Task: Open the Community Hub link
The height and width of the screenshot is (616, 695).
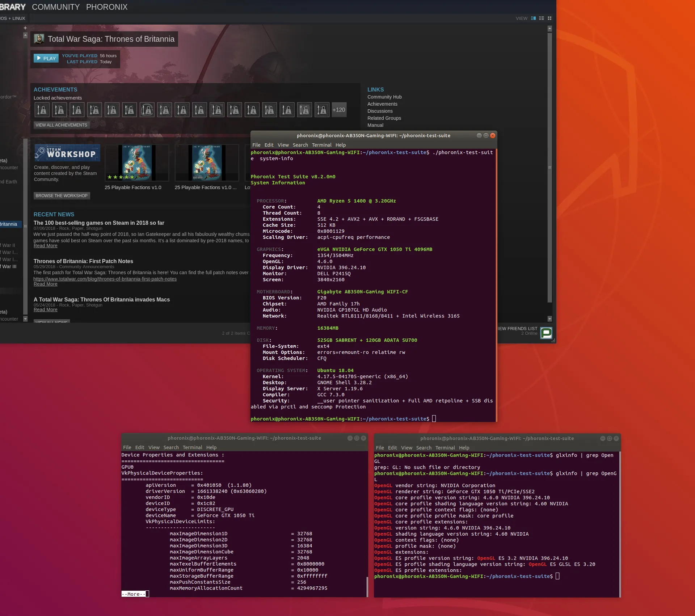Action: pos(384,97)
